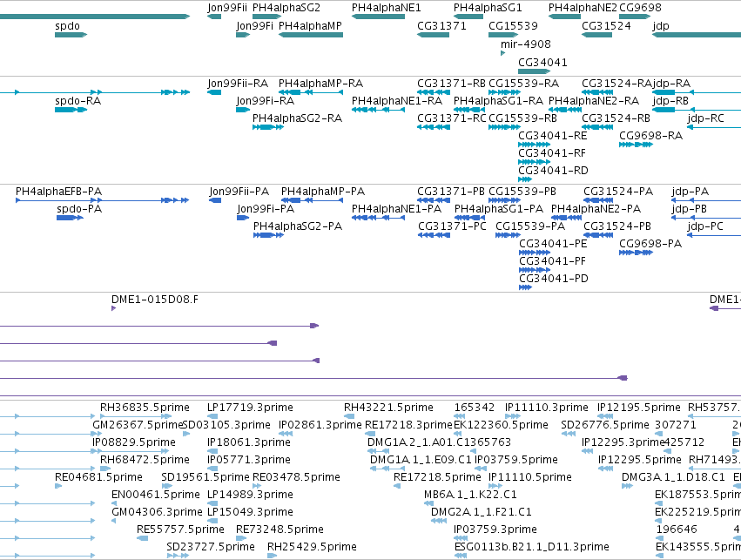Click the CG31524-RB transcript label
Viewport: 741px width, 560px height.
pyautogui.click(x=616, y=118)
